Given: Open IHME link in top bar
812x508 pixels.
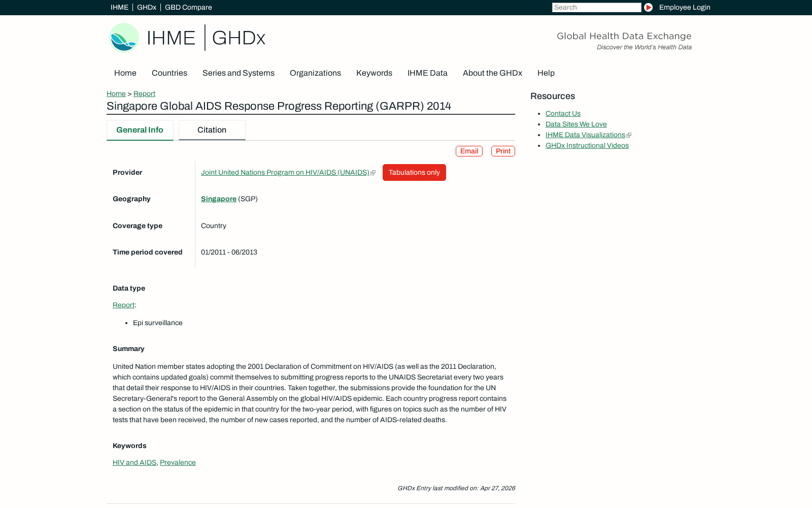Looking at the screenshot, I should click(x=119, y=7).
